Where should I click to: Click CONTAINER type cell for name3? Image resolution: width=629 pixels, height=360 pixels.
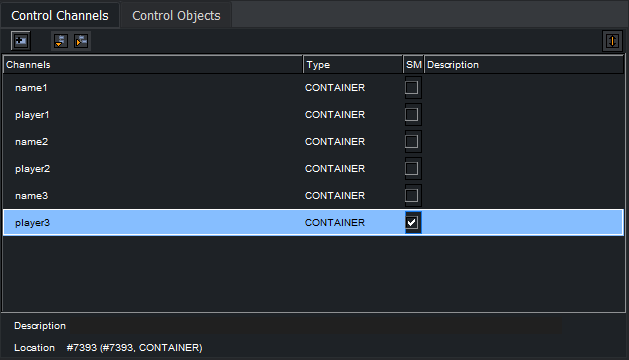coord(335,195)
